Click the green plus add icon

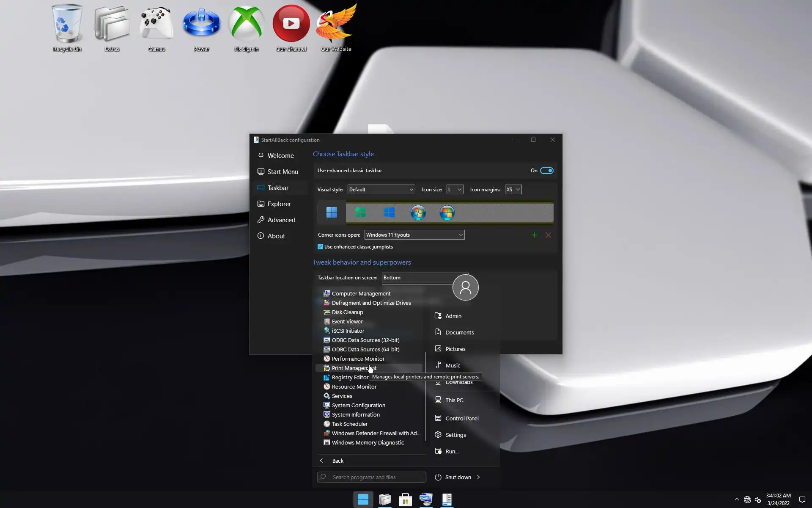click(534, 235)
